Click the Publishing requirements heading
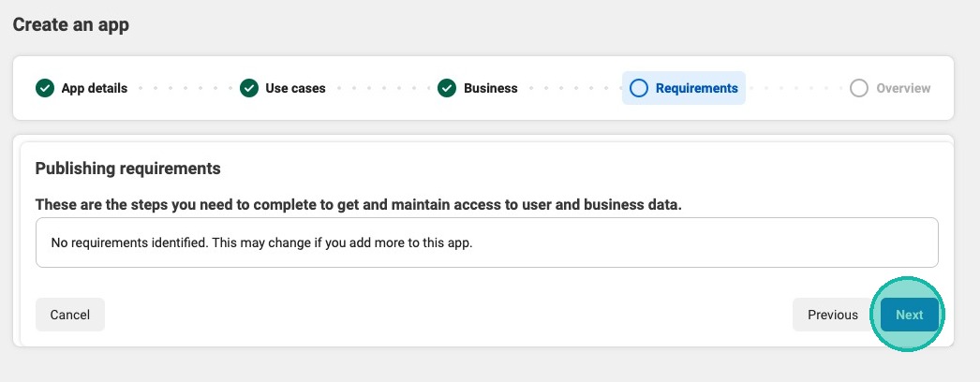 coord(127,169)
